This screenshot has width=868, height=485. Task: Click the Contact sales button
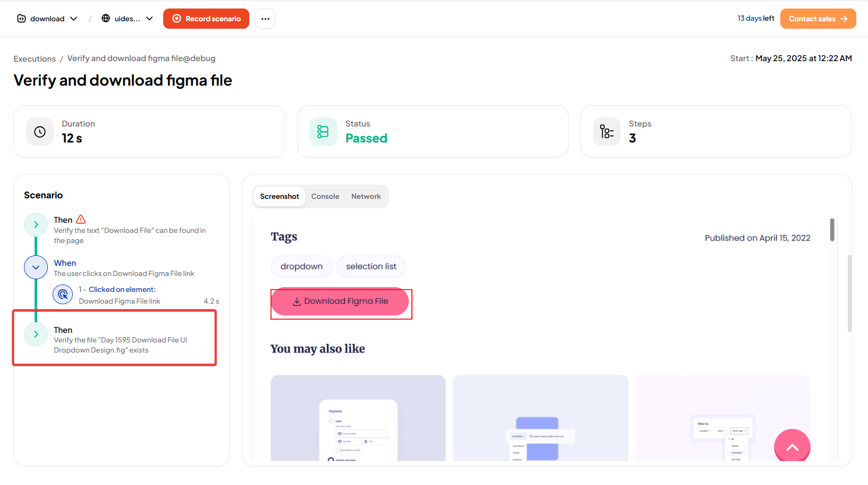[x=818, y=19]
